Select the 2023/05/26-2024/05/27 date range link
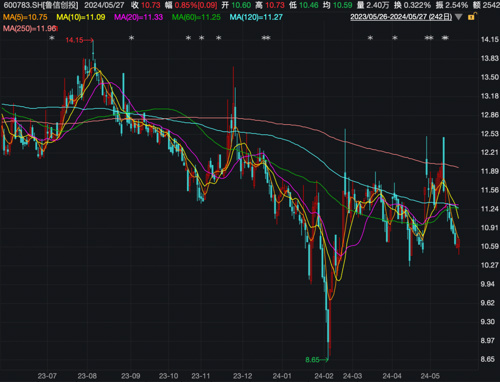This screenshot has height=382, width=500. point(401,17)
